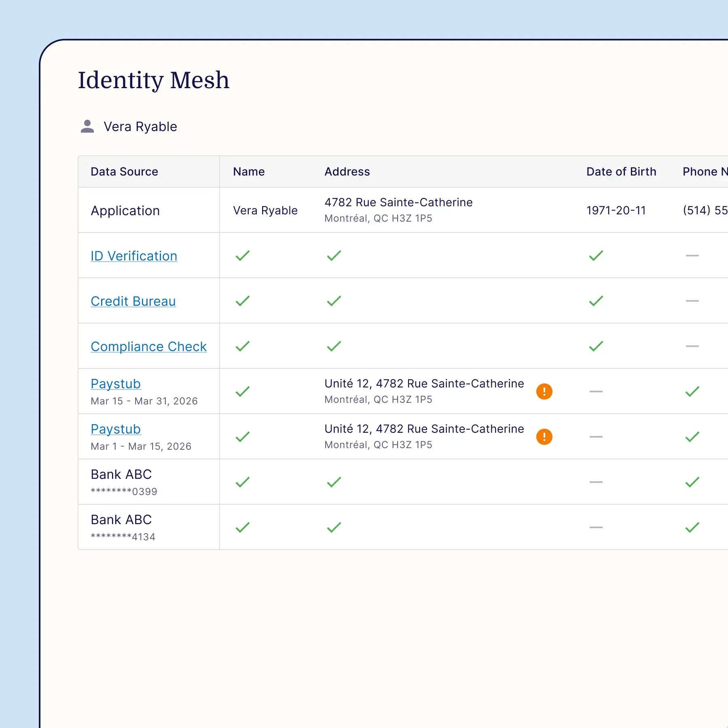728x728 pixels.
Task: Click the orange warning icon on Mar 15-31 Paystub
Action: coord(544,391)
